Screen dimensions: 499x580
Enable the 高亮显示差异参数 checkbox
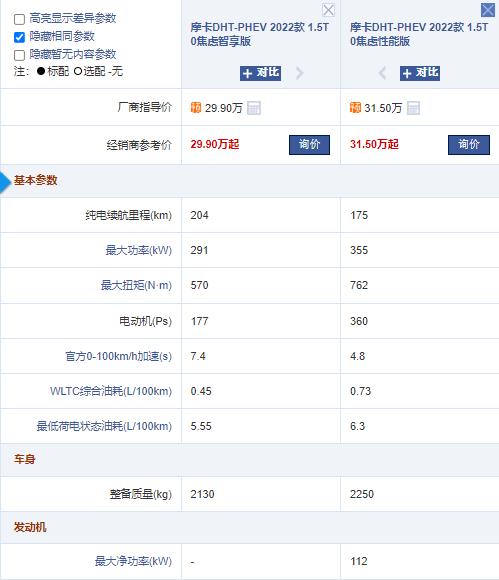pos(19,19)
